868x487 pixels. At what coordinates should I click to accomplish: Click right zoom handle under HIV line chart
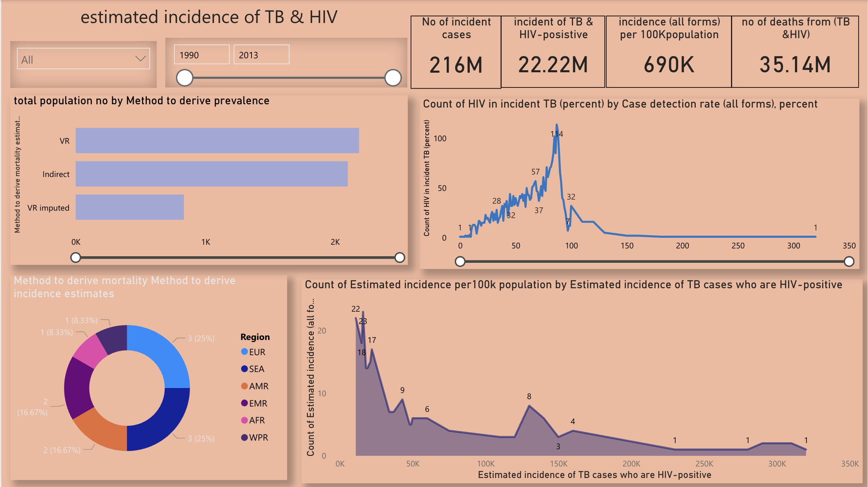click(849, 262)
